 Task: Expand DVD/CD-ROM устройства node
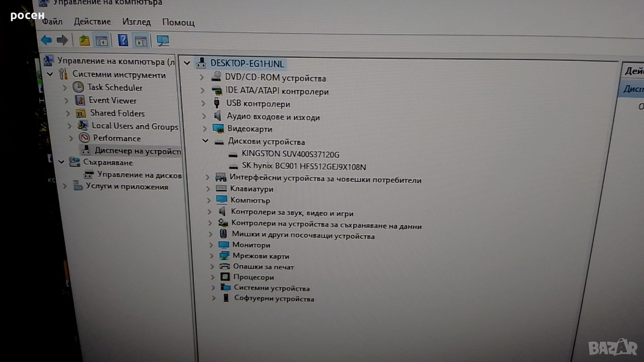point(201,77)
